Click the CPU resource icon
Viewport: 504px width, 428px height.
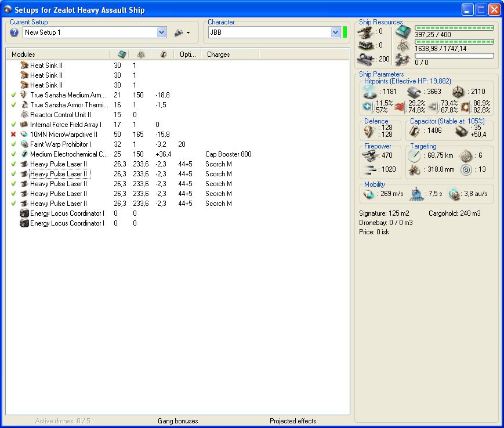[x=403, y=31]
